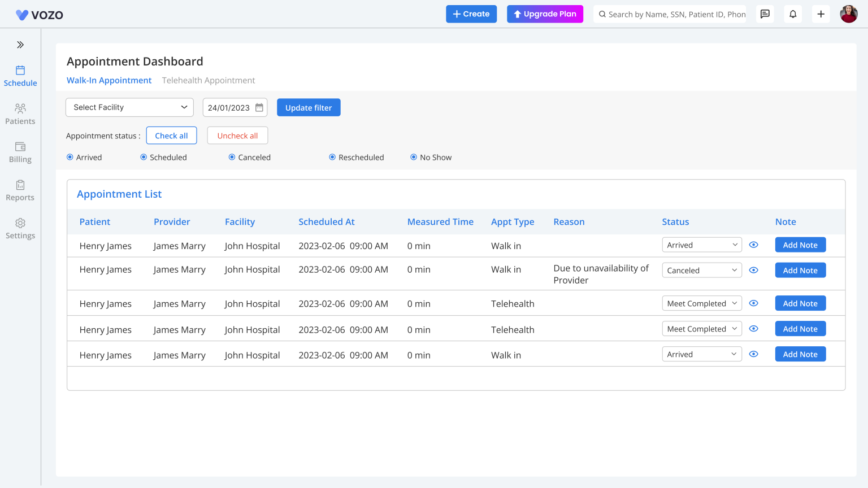Open the Meet Completed status dropdown

[702, 303]
